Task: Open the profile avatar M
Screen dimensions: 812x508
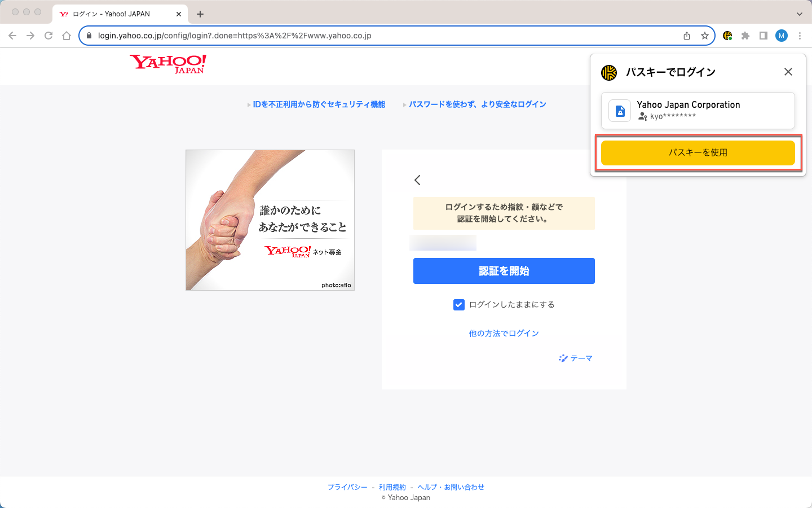Action: tap(782, 36)
